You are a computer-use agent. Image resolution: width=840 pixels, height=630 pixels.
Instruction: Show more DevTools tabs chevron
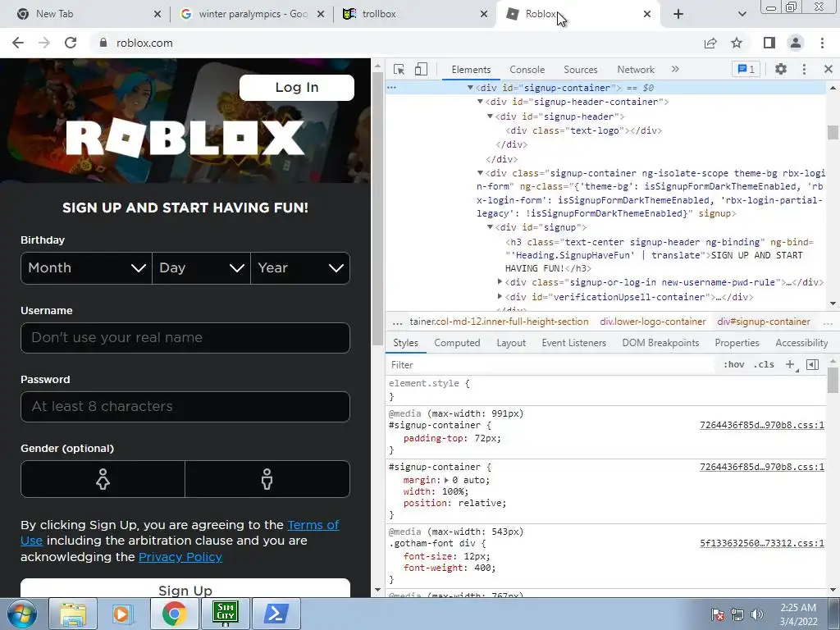pos(675,69)
